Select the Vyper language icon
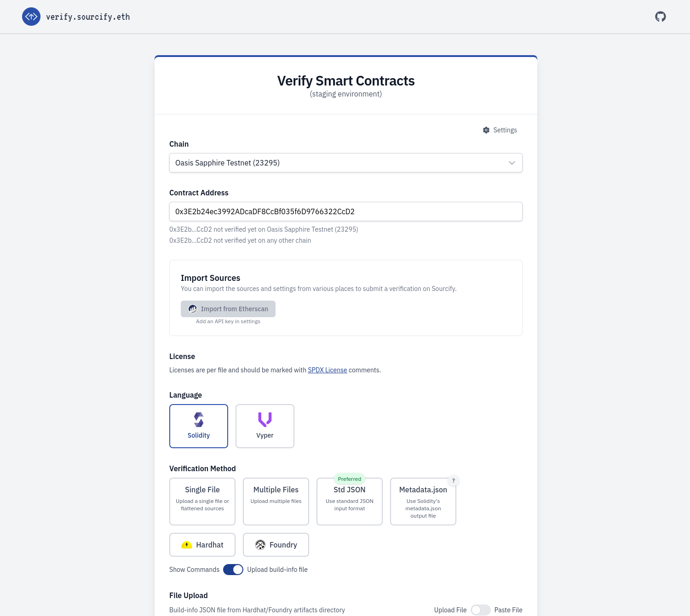 point(264,419)
